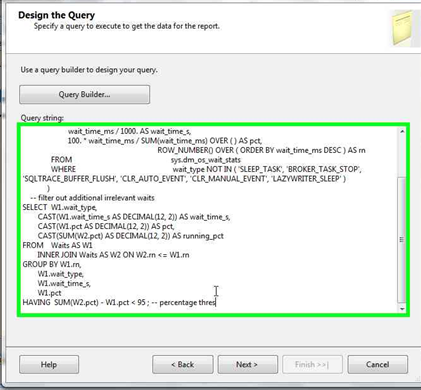Click the query vertical scrollbar thumb
The image size is (421, 390).
402,240
